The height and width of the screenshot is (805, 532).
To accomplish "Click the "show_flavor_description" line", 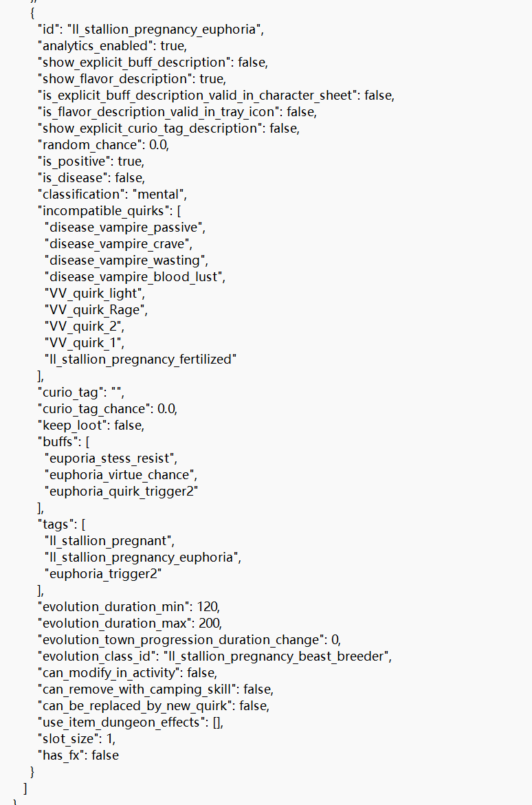I will point(132,78).
